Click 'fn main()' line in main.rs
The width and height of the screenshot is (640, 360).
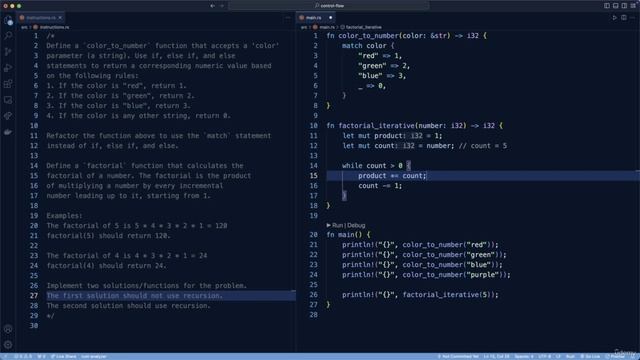click(x=349, y=235)
